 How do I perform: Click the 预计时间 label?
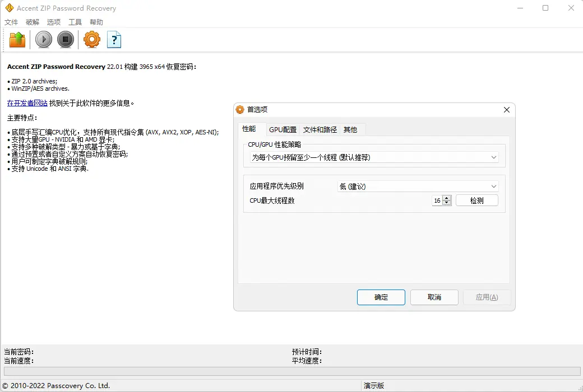pos(307,352)
